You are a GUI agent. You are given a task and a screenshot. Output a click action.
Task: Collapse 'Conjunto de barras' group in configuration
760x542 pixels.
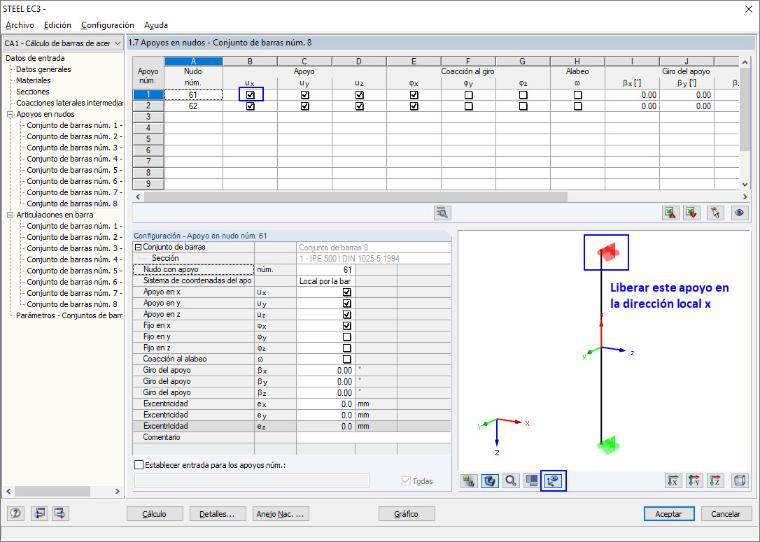pyautogui.click(x=138, y=247)
